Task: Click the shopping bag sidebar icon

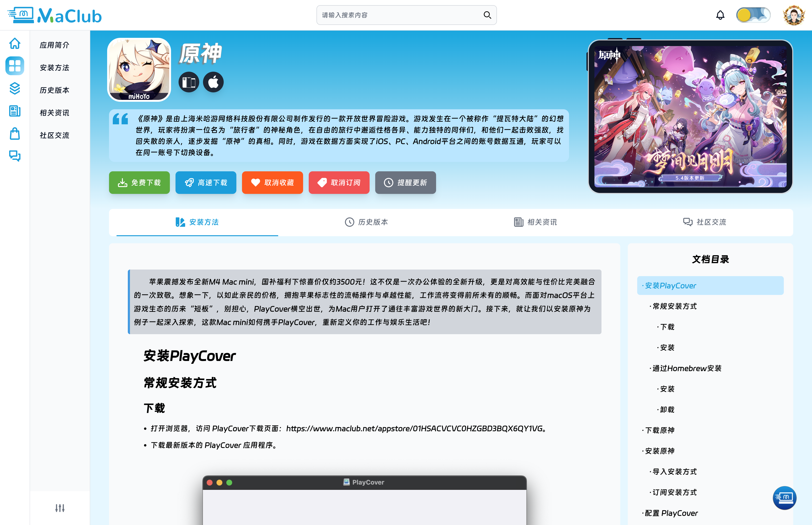Action: click(x=15, y=134)
